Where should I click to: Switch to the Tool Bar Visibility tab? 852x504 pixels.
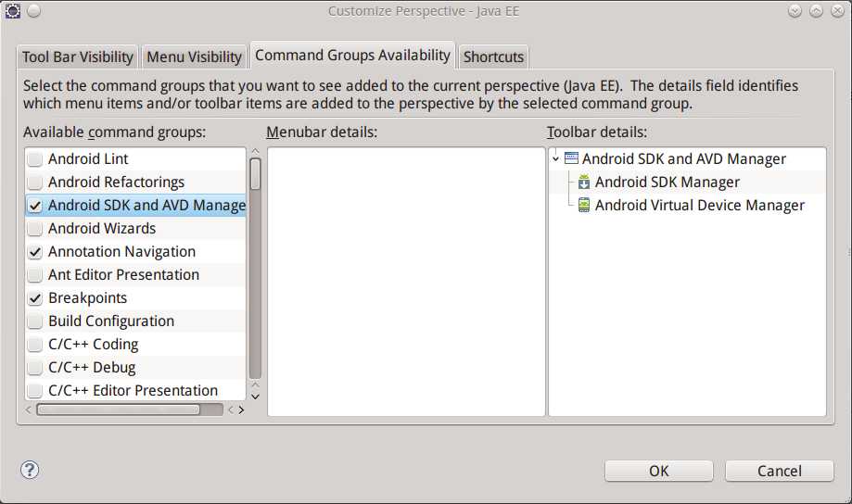tap(78, 57)
